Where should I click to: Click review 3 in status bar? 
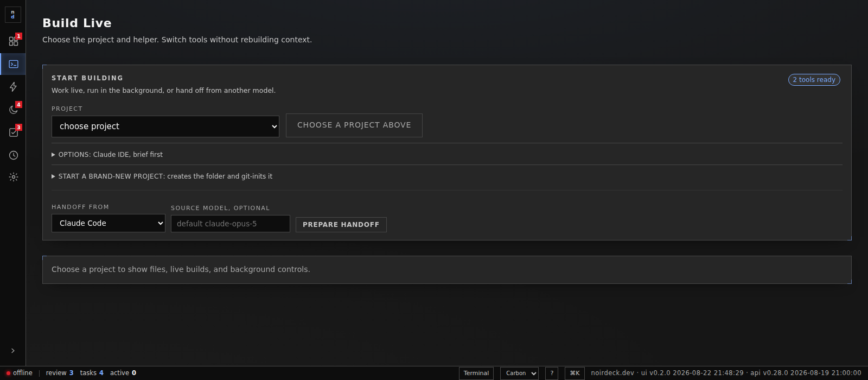tap(60, 373)
